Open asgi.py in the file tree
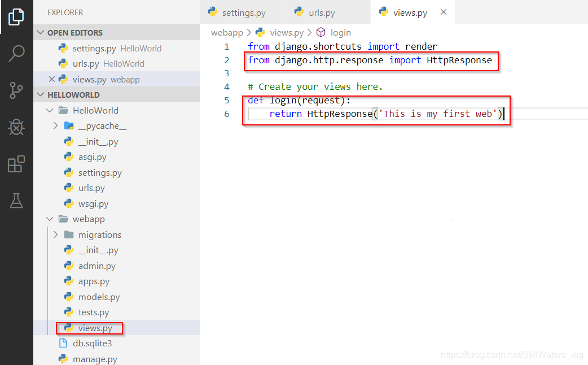 (x=116, y=157)
